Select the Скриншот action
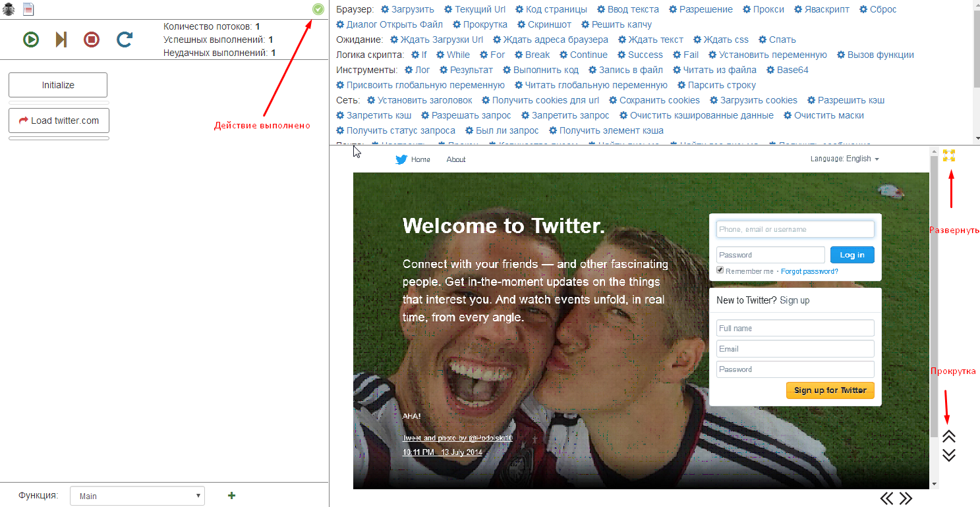Screen dimensions: 980x507 point(544,24)
